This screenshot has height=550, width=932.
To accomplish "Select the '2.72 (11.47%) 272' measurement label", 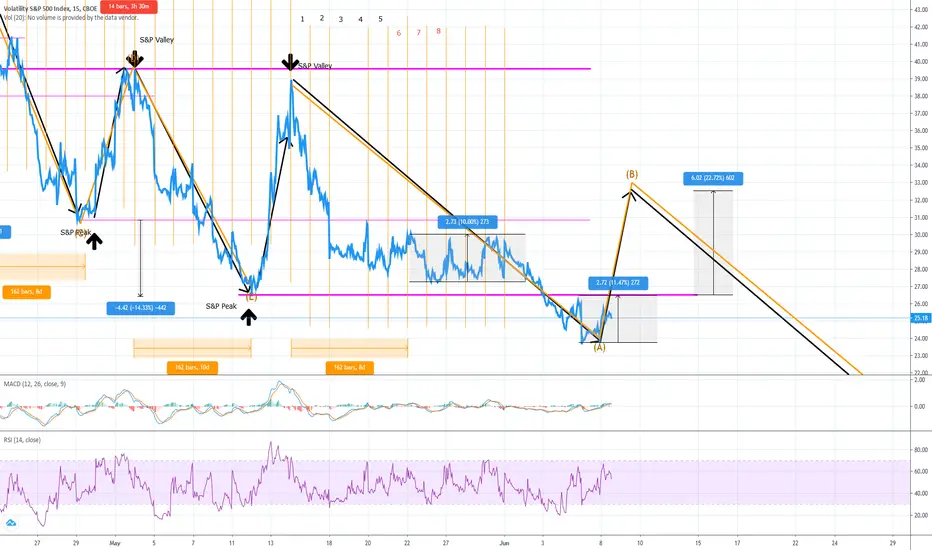I will point(618,282).
